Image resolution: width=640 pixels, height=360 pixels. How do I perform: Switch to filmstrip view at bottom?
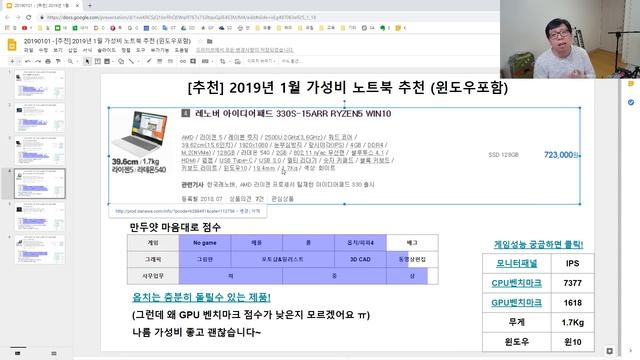(x=18, y=353)
